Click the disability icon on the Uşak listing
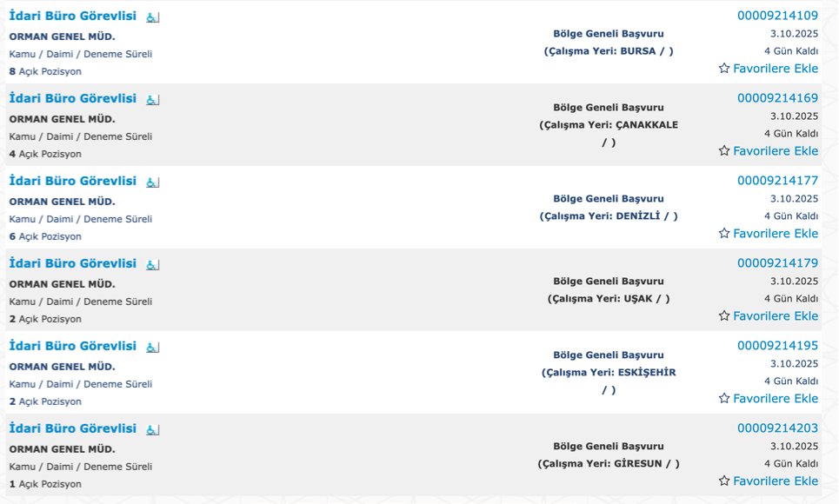 152,265
